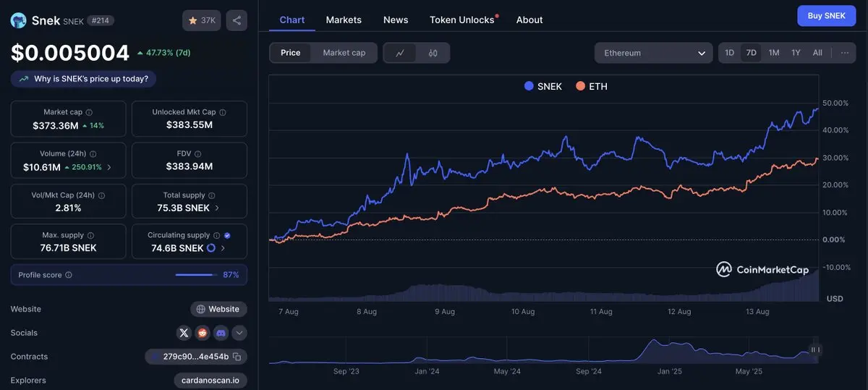Open the share icon button
868x390 pixels.
click(x=237, y=20)
